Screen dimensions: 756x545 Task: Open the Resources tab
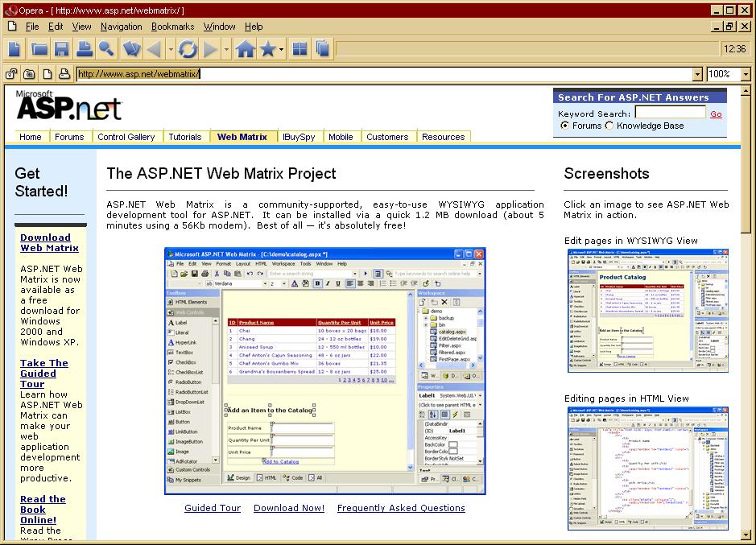(444, 137)
